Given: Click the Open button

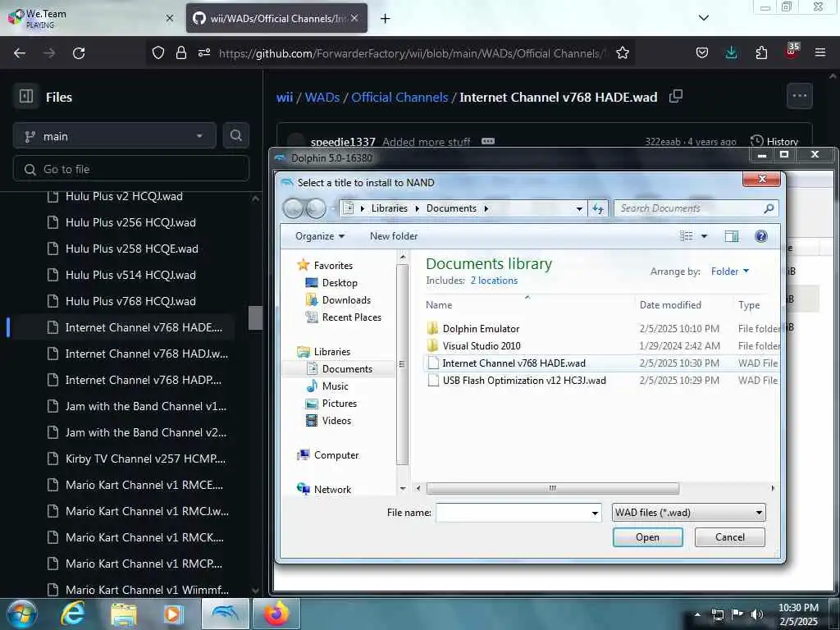Looking at the screenshot, I should coord(648,537).
